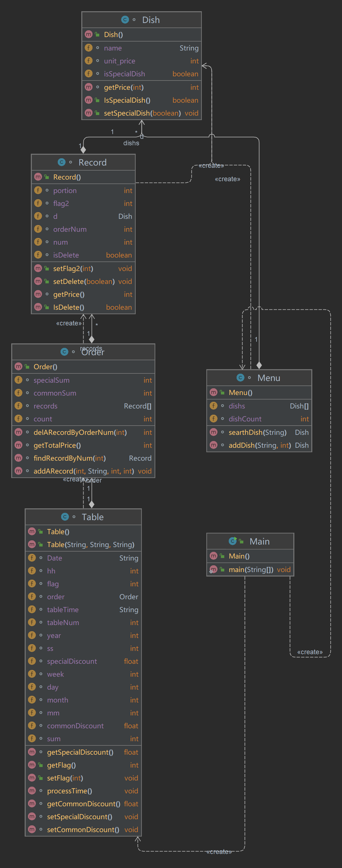Click the field icon beside tableTime
The image size is (342, 868).
click(x=32, y=609)
